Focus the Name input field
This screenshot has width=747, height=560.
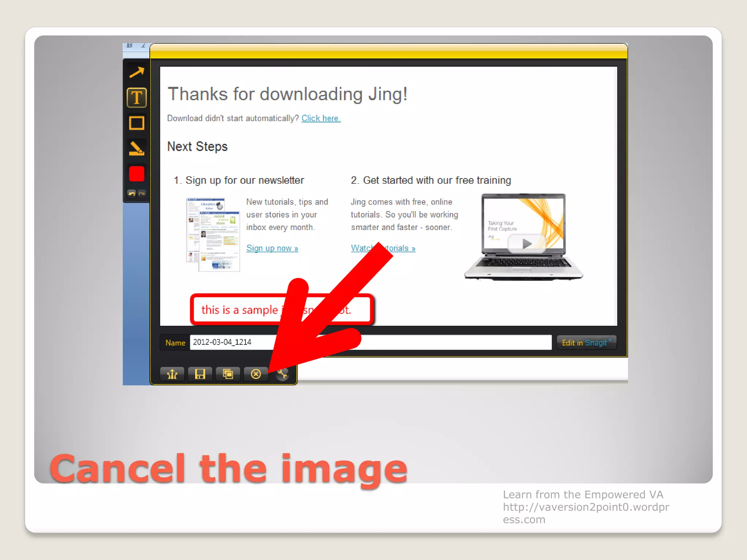(371, 342)
